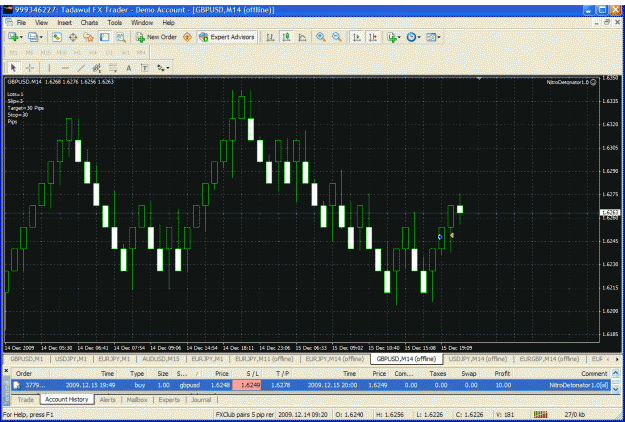Click the blue buy arrow on chart

click(440, 237)
